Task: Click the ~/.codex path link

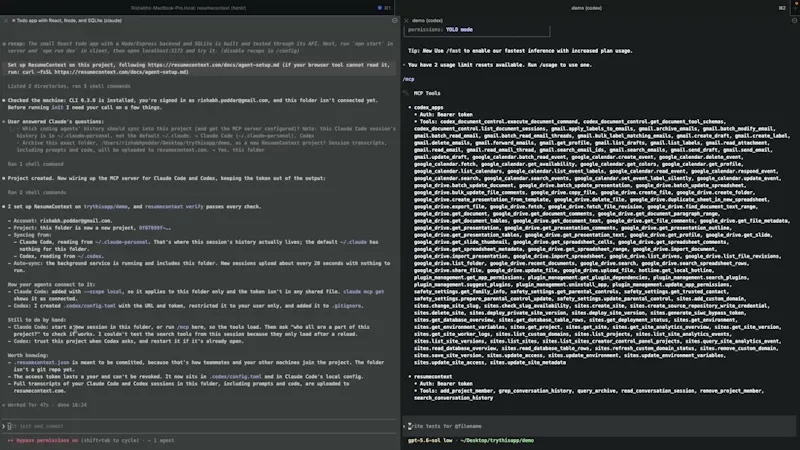Action: pyautogui.click(x=90, y=256)
